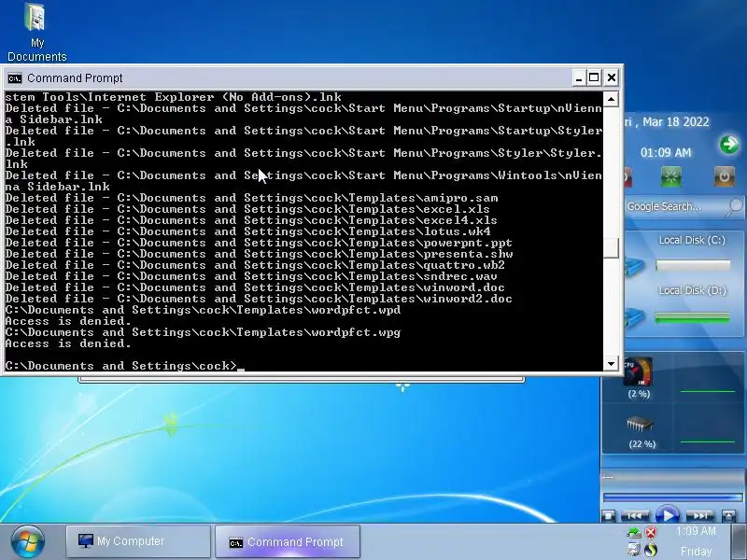Click the green sparkle sidebar button

(x=670, y=177)
